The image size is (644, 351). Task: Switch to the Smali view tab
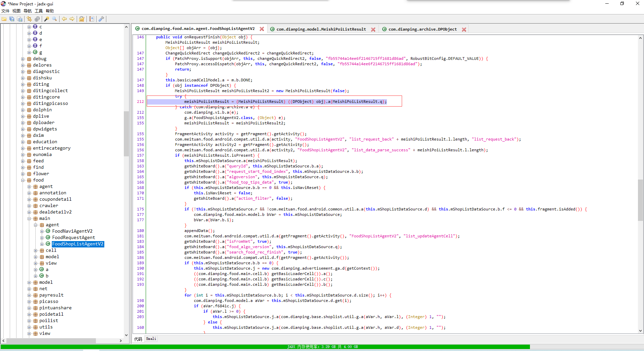pos(151,339)
